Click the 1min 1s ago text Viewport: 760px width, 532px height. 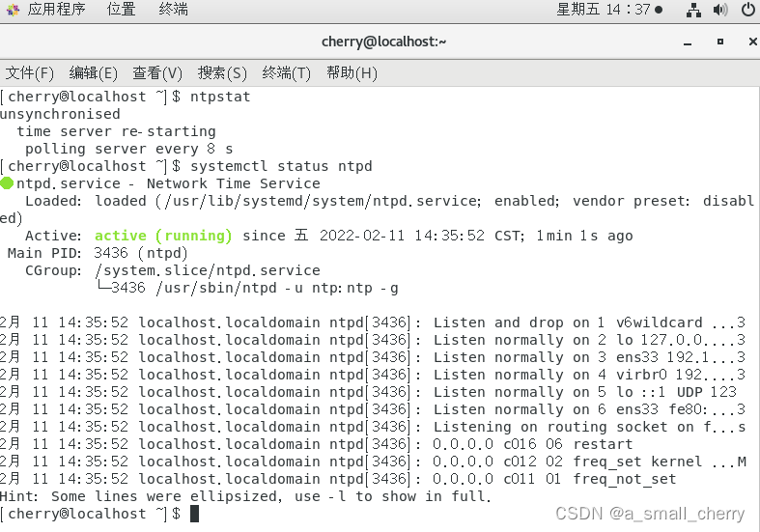pyautogui.click(x=584, y=236)
